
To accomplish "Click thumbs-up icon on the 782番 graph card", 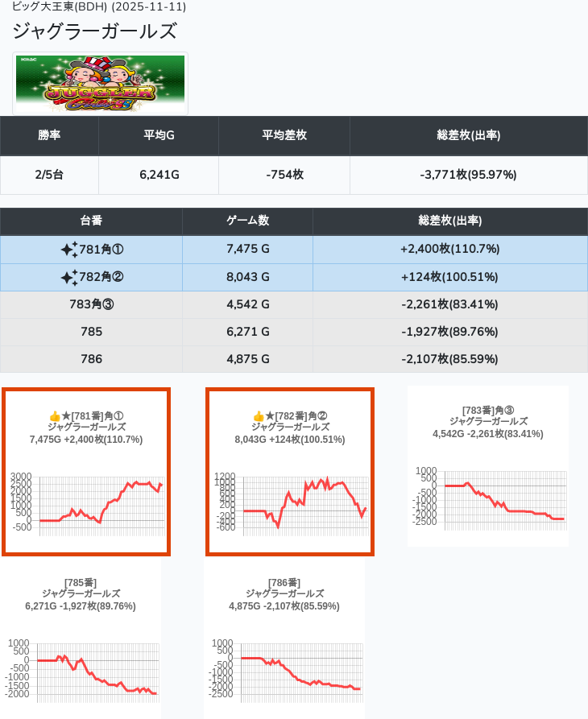I will point(258,416).
